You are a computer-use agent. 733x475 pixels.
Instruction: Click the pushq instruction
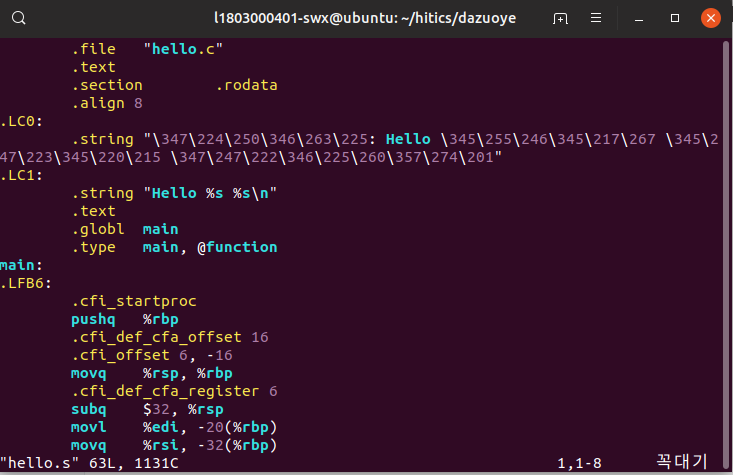[x=93, y=319]
